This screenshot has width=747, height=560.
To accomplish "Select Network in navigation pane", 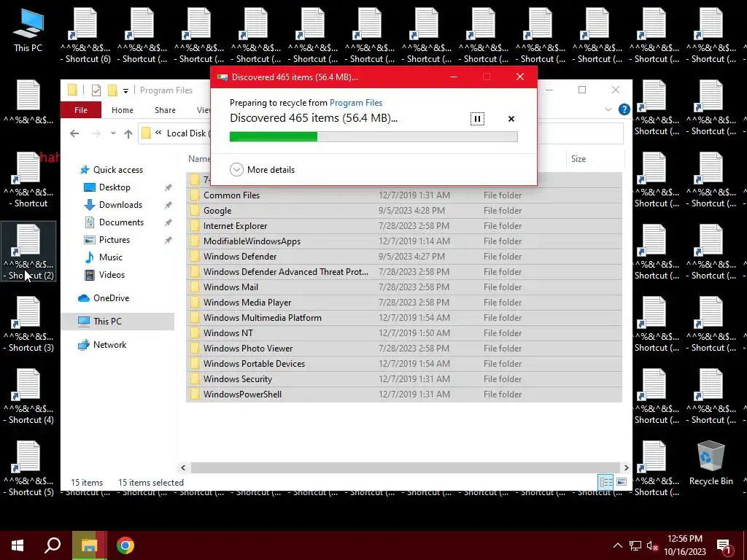I will pos(109,345).
